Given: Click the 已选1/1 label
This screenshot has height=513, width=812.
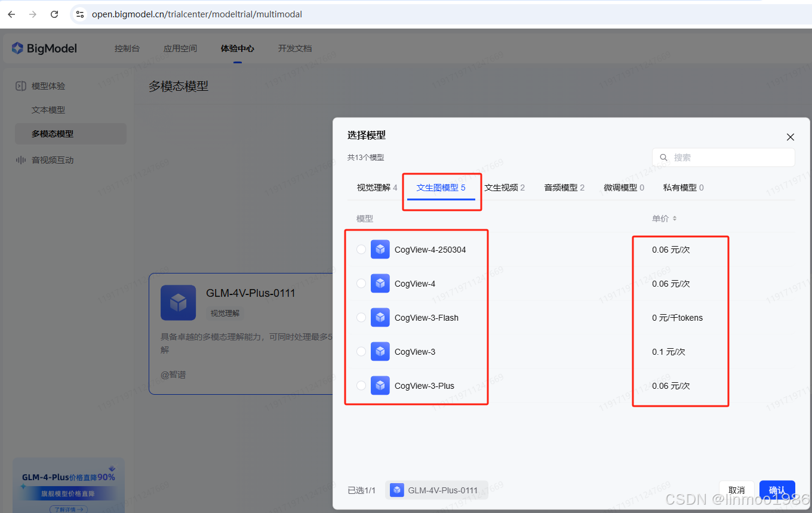Looking at the screenshot, I should pyautogui.click(x=362, y=490).
